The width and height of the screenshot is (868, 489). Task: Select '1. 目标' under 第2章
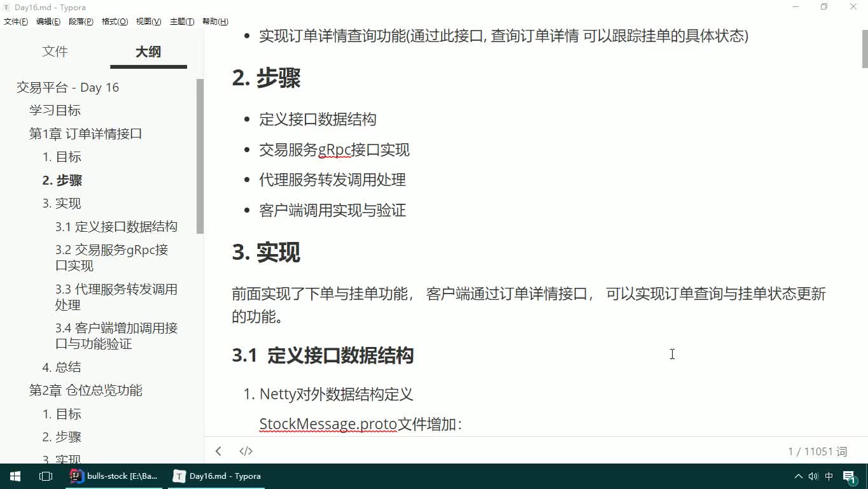[x=62, y=414]
